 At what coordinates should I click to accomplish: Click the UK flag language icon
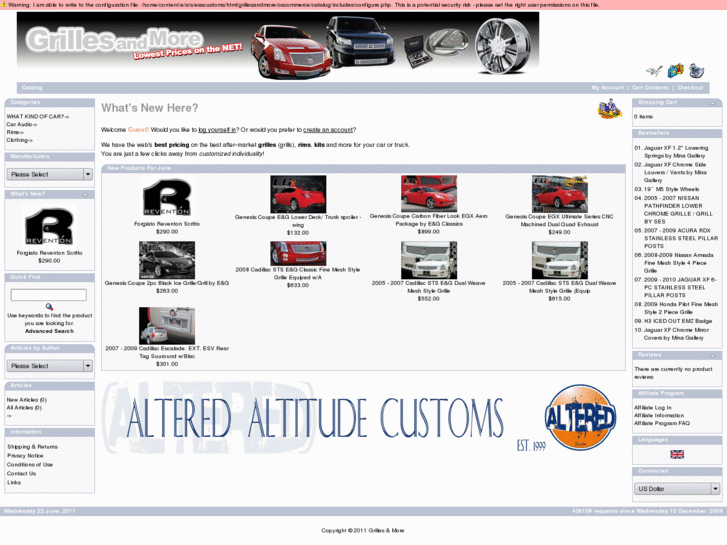[677, 454]
